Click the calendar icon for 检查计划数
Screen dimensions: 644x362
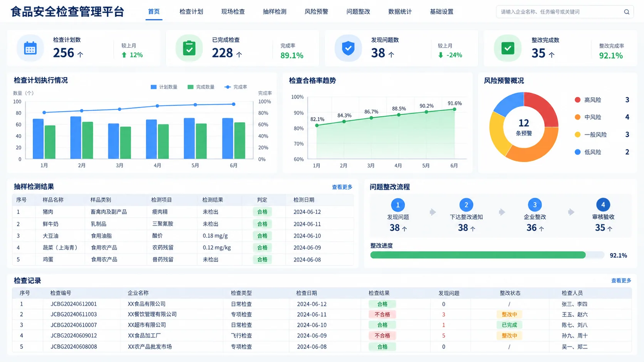(30, 48)
